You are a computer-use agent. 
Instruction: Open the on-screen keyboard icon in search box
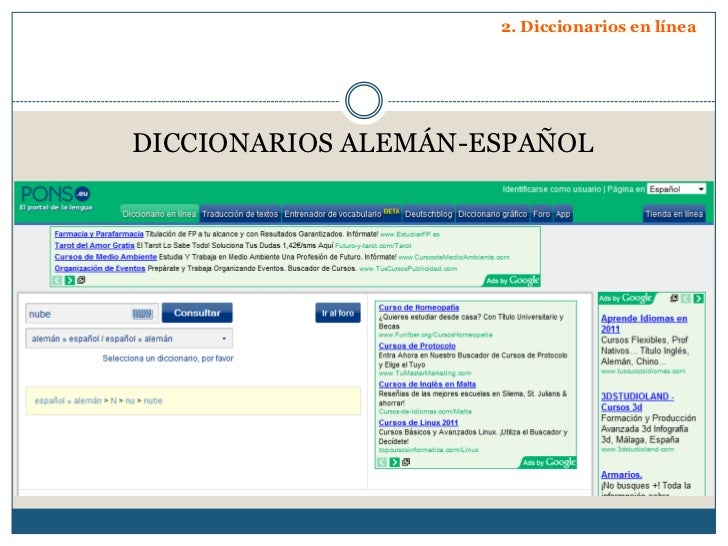tap(142, 314)
